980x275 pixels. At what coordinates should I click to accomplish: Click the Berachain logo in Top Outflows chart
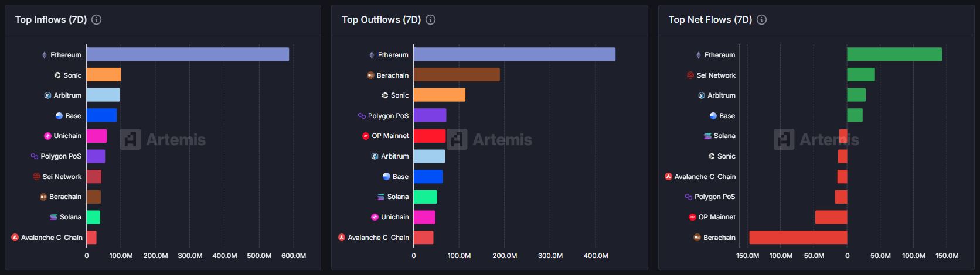click(x=370, y=75)
